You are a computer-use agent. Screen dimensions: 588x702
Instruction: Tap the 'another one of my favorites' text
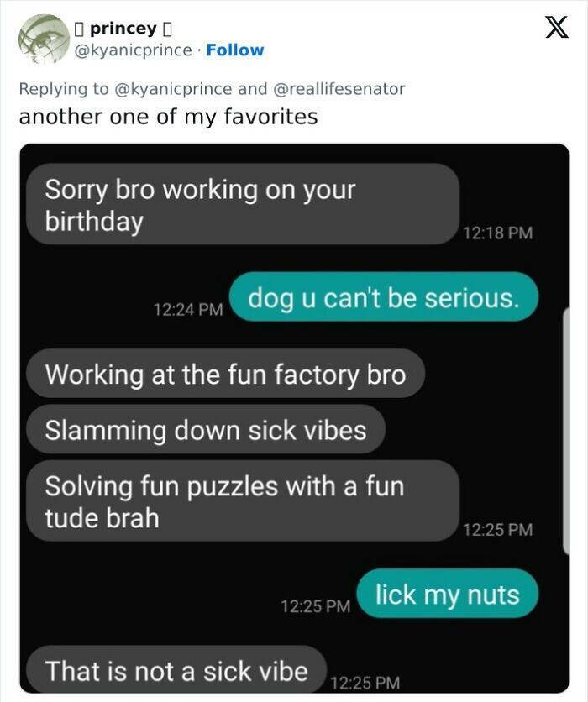168,117
